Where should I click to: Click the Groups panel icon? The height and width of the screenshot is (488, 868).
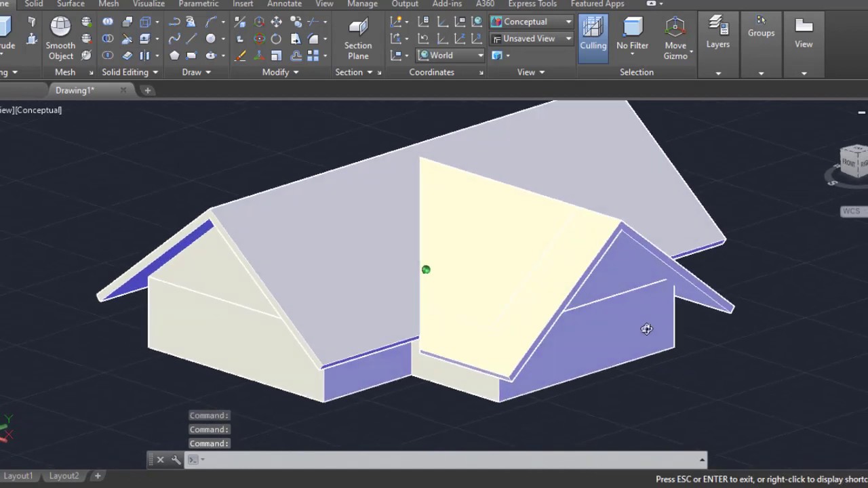click(761, 27)
